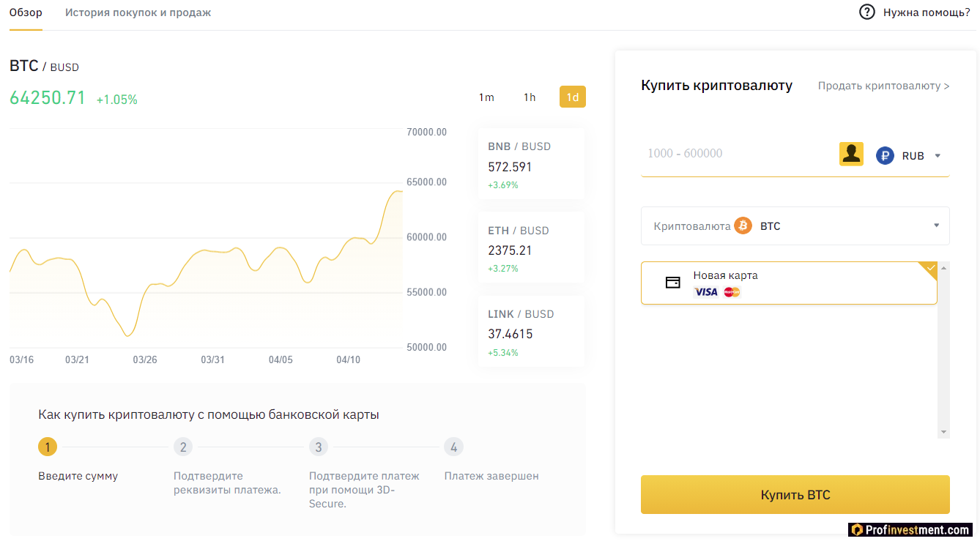The image size is (980, 544).
Task: Click the 70000.00 axis label
Action: 426,132
